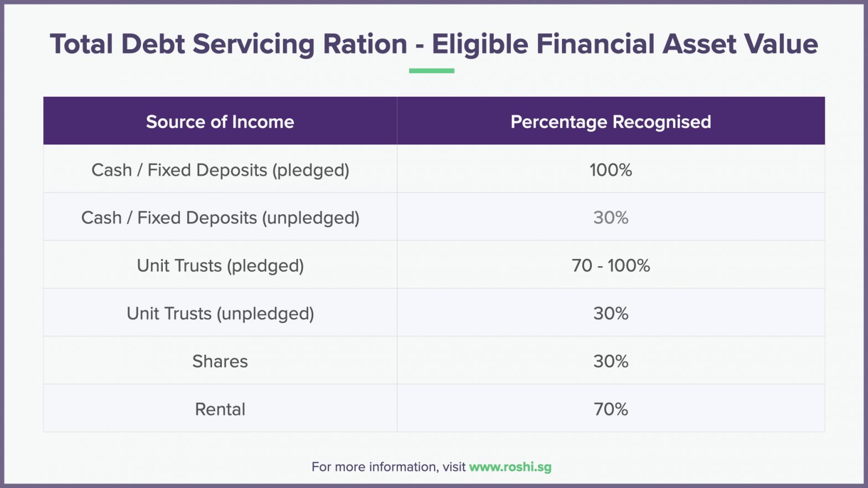Select the 'Percentage Recognised' column header

tap(611, 122)
